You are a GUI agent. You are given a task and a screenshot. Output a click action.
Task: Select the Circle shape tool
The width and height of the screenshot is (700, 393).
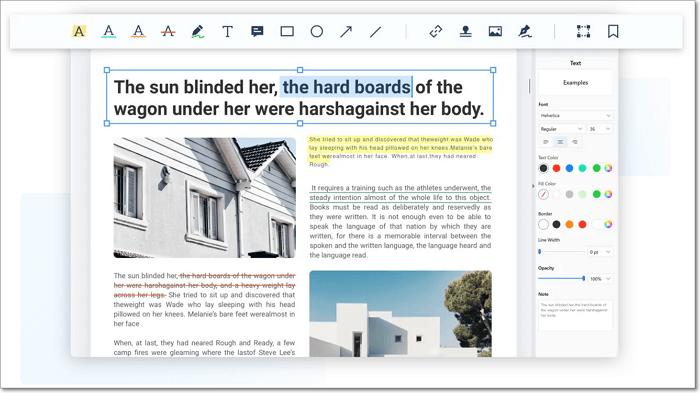tap(317, 31)
